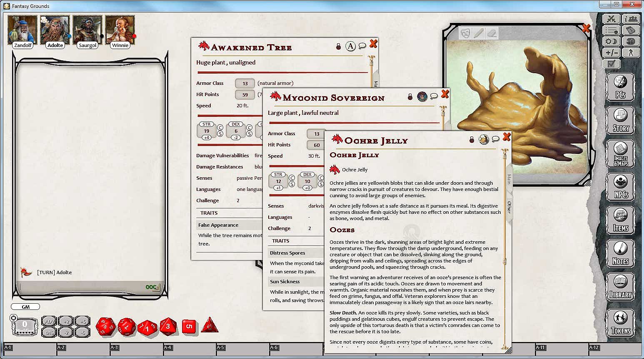644x359 pixels.
Task: Toggle the OOC chat mode button
Action: 152,287
